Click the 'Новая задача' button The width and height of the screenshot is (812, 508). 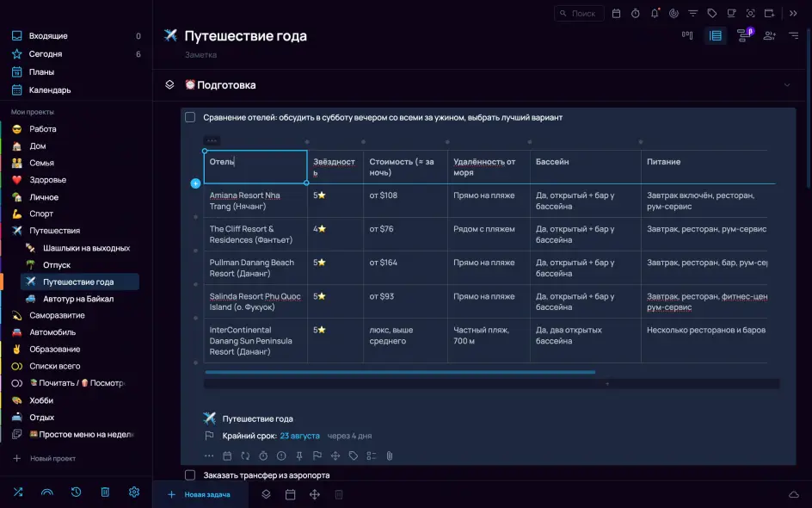click(200, 494)
